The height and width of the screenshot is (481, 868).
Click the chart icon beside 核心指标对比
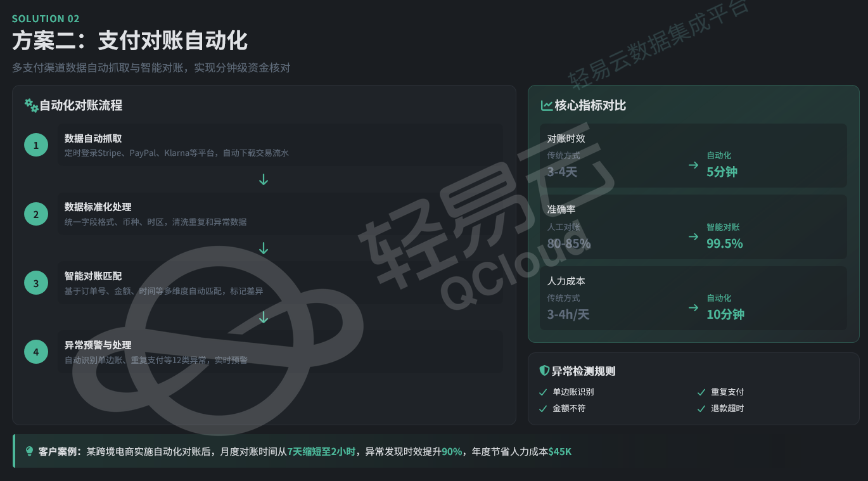(x=546, y=105)
